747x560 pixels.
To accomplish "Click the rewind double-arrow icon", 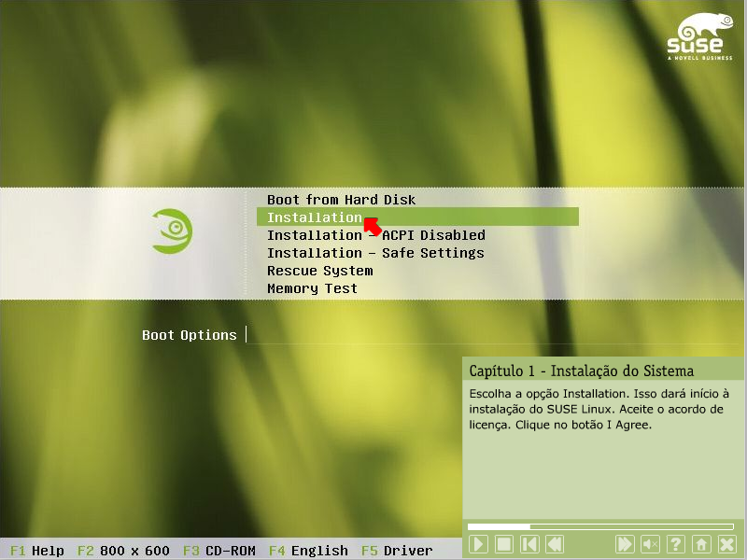I will coord(555,544).
